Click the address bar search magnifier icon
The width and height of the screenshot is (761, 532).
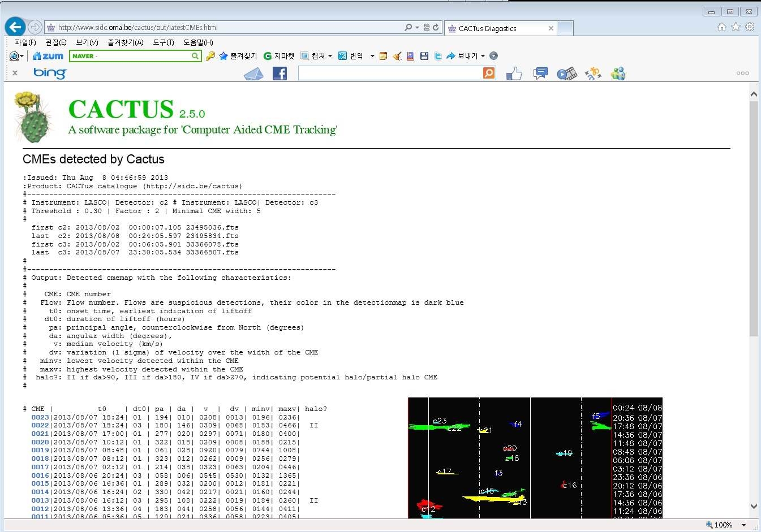[x=409, y=27]
